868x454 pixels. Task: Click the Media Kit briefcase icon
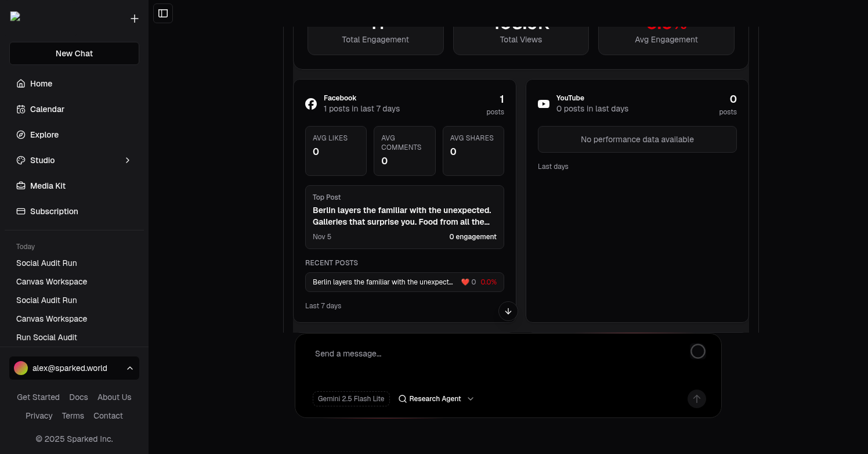pos(21,186)
